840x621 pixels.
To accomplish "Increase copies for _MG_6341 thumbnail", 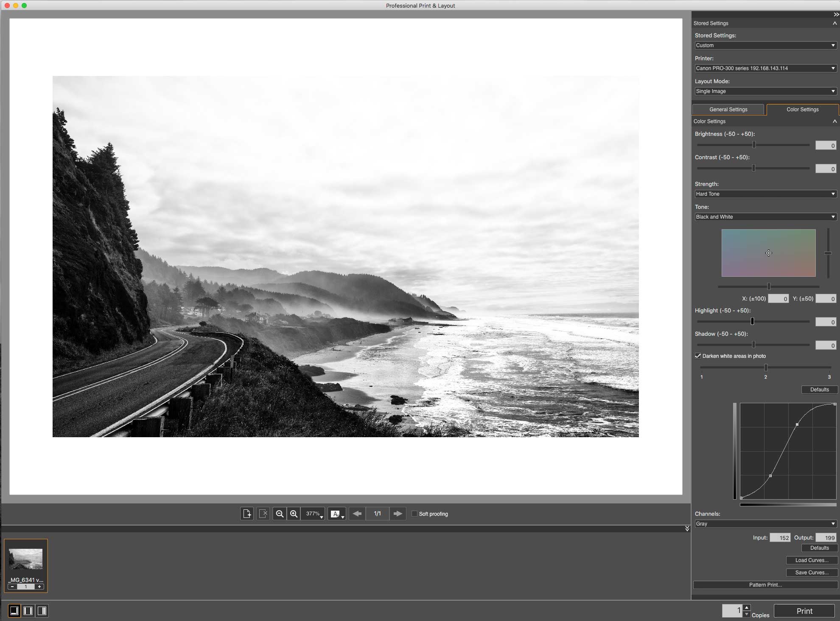I will tap(39, 587).
